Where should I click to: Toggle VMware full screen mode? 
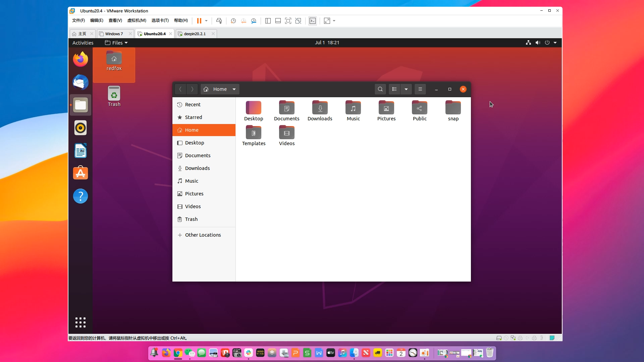(288, 21)
